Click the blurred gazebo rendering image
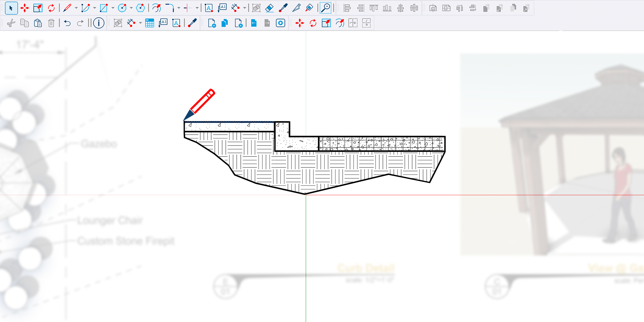This screenshot has height=322, width=644. (x=552, y=155)
